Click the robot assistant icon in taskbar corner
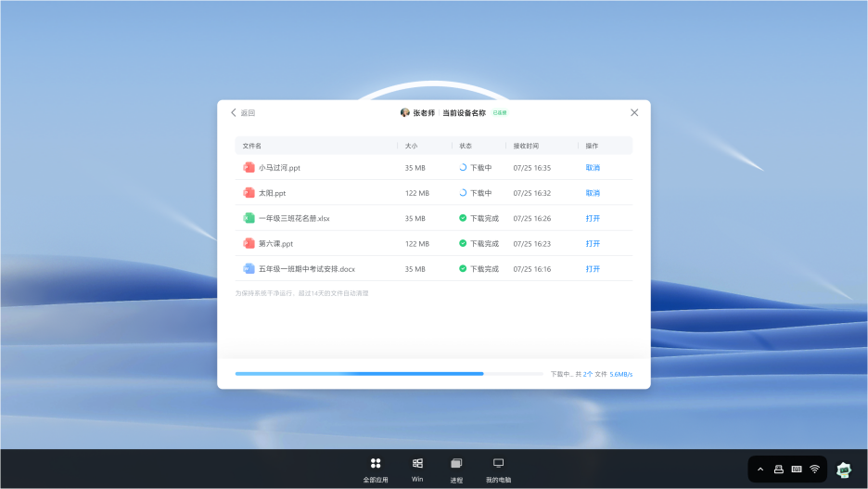The image size is (868, 489). (x=844, y=470)
